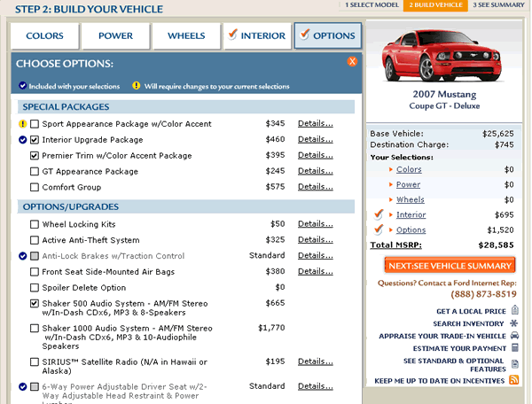
Task: Open Details link for Comfort Group
Action: pos(315,187)
